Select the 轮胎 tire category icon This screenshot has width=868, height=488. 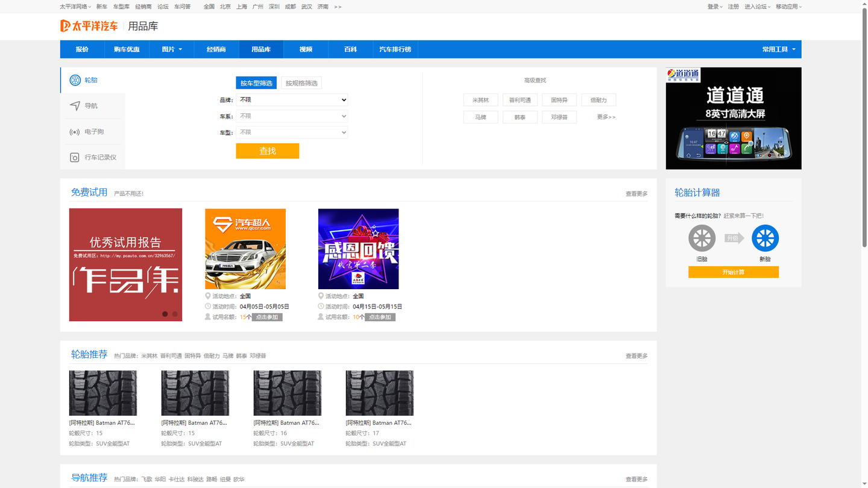75,80
